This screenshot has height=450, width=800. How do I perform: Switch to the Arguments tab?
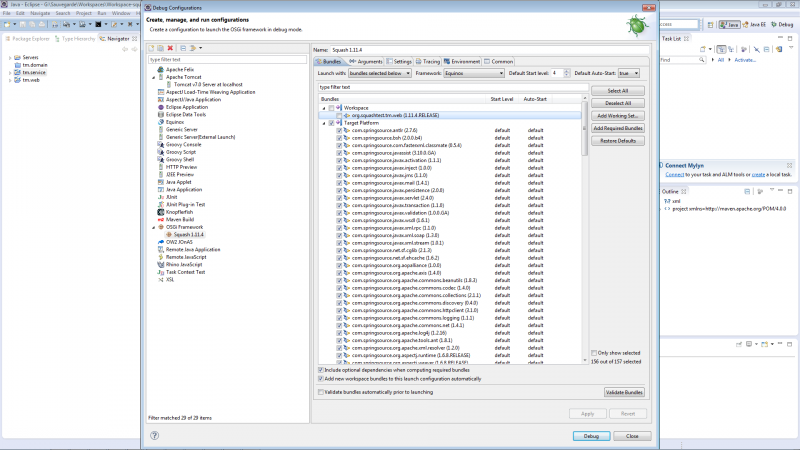[x=365, y=61]
